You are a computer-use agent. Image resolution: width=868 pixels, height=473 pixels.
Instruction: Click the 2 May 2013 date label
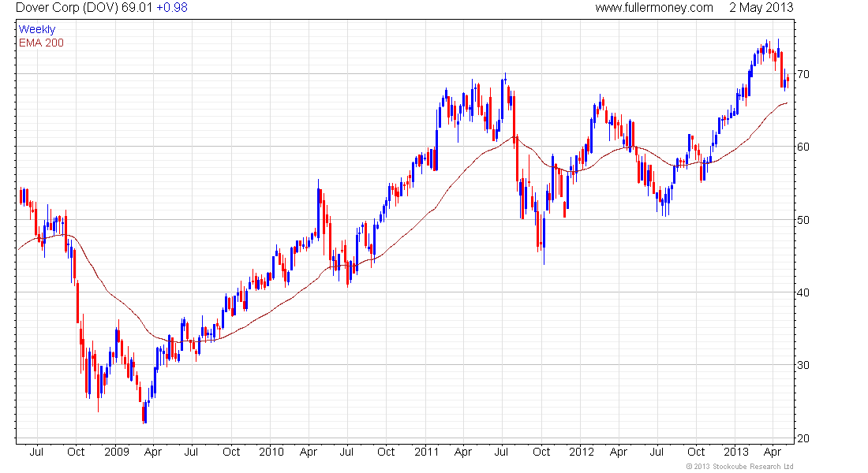click(x=761, y=8)
